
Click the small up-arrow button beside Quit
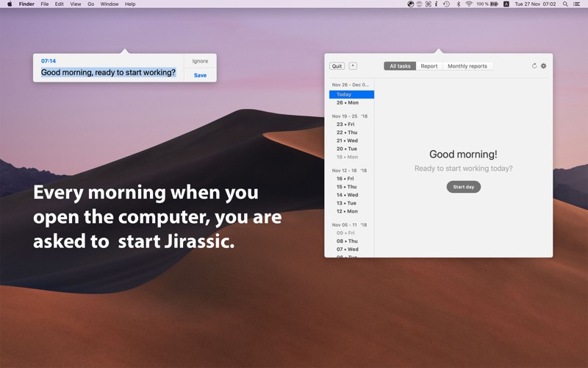coord(353,66)
